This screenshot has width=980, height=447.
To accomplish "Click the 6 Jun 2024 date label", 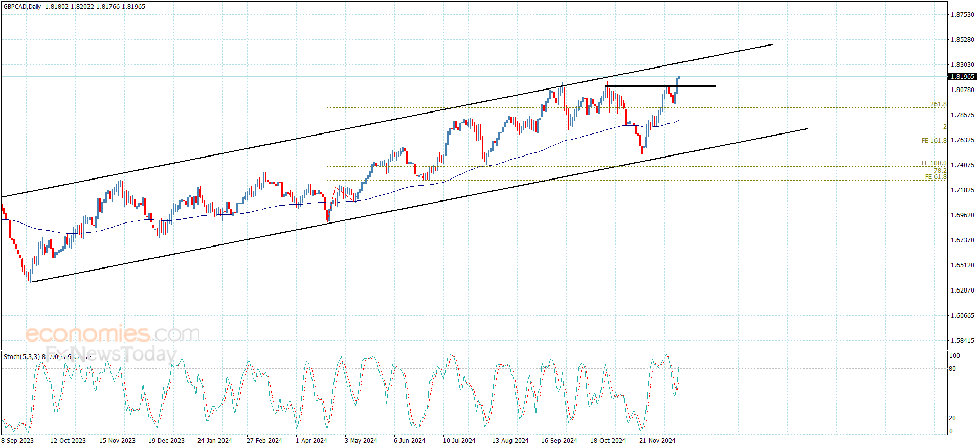I will click(x=410, y=441).
